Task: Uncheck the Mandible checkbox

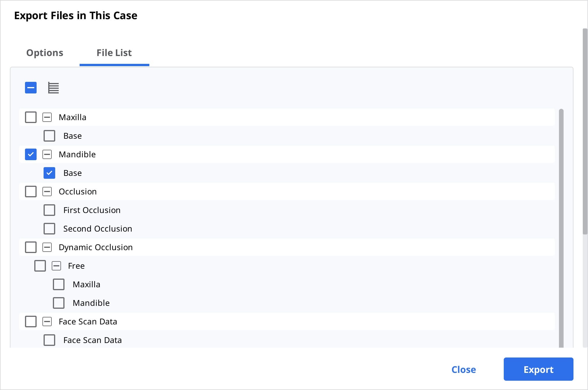Action: [x=31, y=154]
